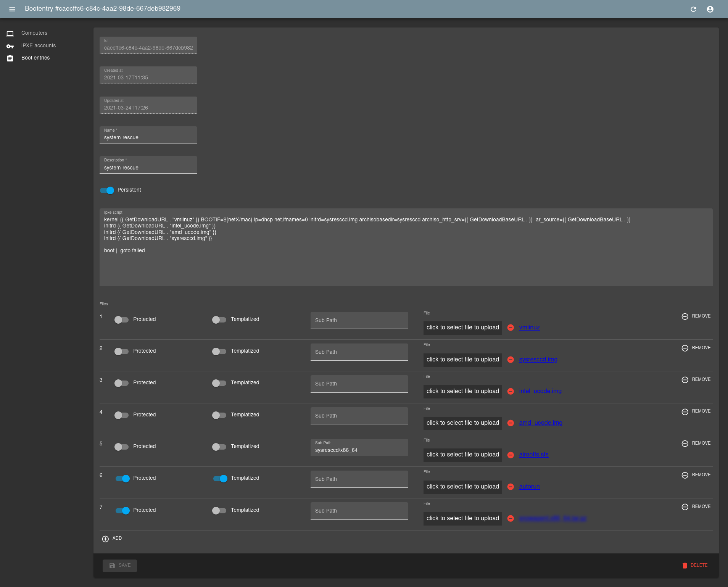Click the iPXE accounts key icon
This screenshot has width=728, height=587.
(10, 46)
